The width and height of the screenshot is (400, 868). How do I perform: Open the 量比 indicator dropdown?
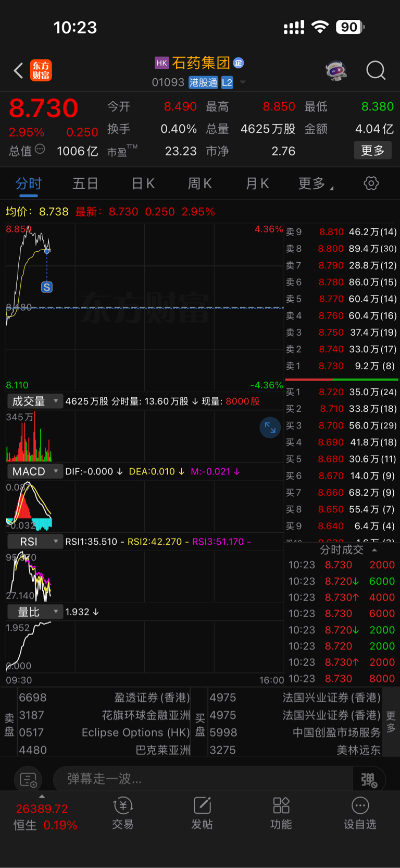35,612
